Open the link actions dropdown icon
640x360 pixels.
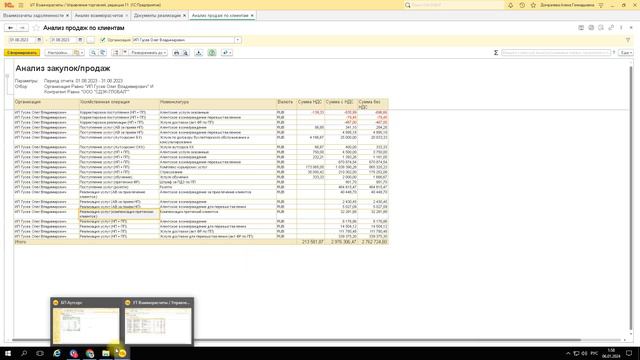pyautogui.click(x=227, y=53)
